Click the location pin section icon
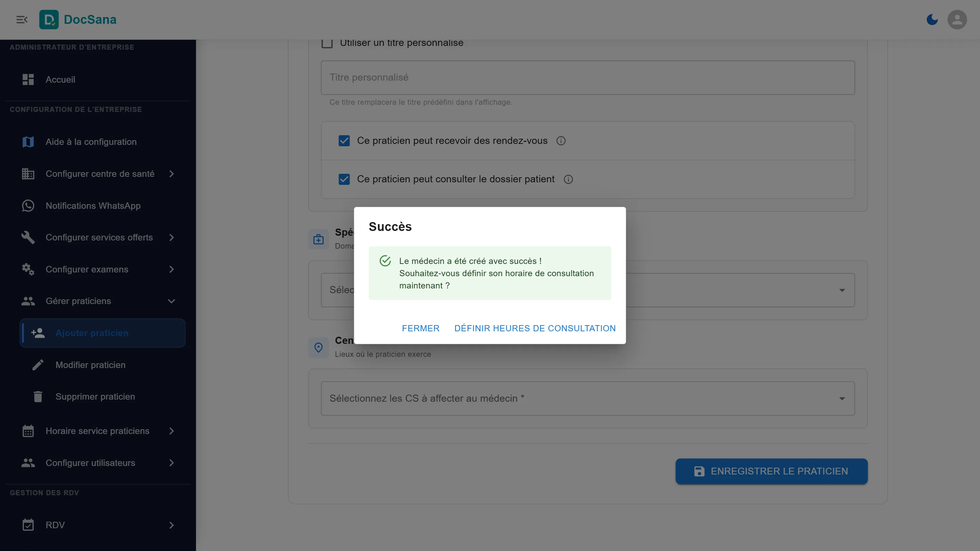This screenshot has height=551, width=980. click(318, 348)
